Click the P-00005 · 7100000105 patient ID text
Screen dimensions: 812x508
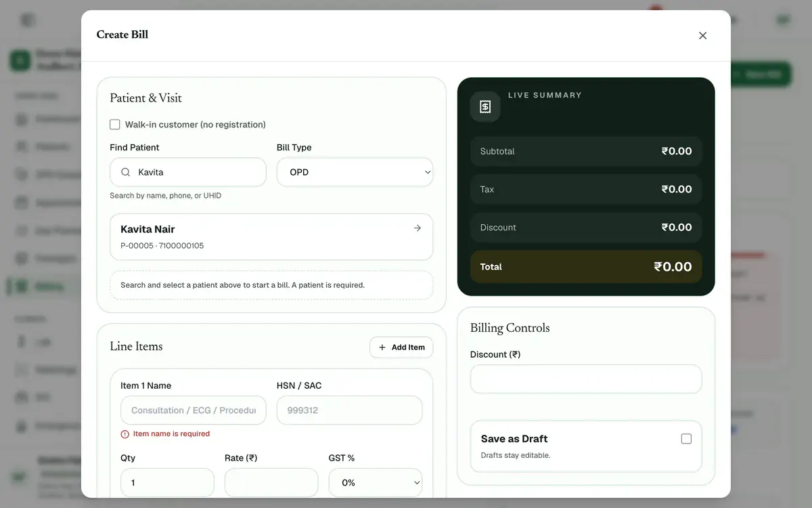pos(162,246)
